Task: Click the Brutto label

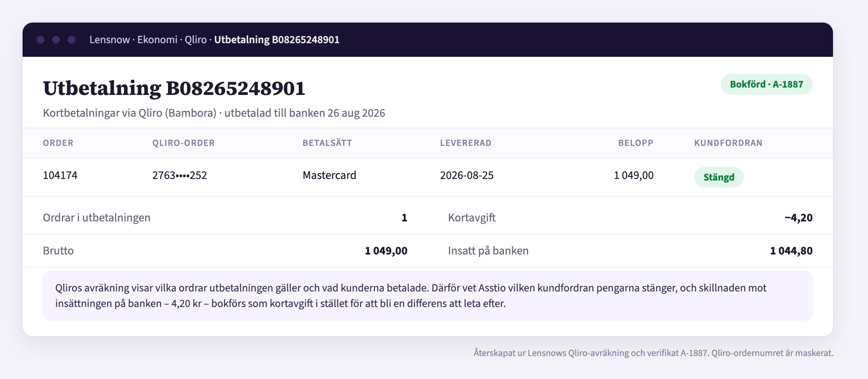Action: click(58, 251)
